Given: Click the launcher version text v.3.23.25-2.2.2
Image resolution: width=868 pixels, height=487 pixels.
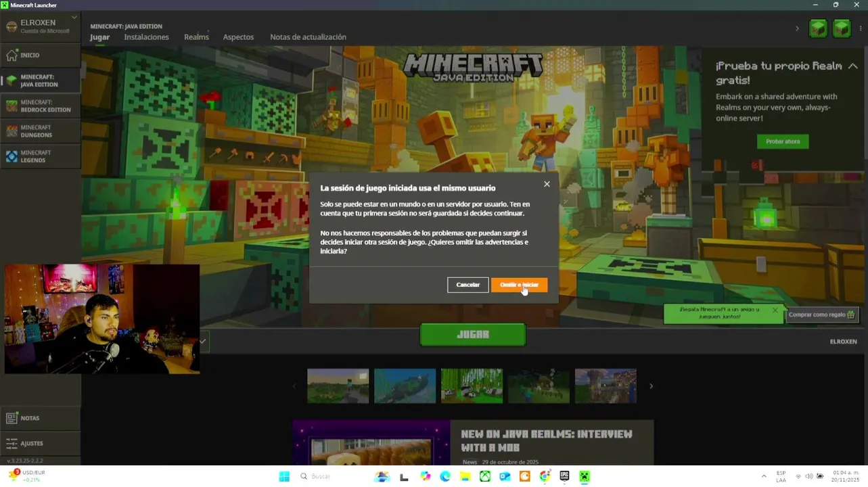Looking at the screenshot, I should point(25,461).
